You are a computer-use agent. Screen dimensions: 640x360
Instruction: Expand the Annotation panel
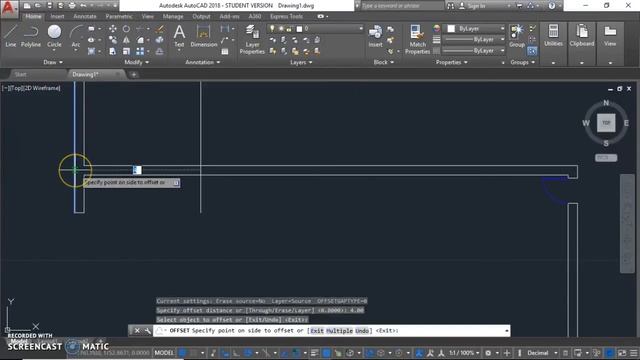(203, 62)
